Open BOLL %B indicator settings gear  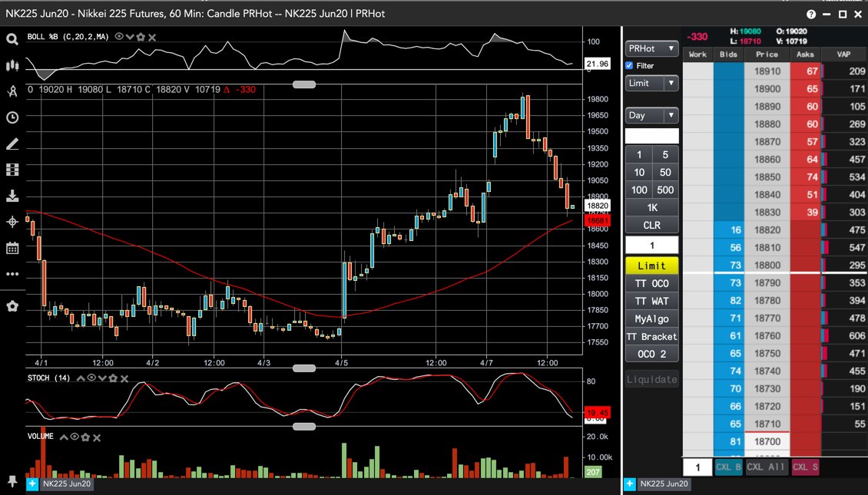(141, 37)
